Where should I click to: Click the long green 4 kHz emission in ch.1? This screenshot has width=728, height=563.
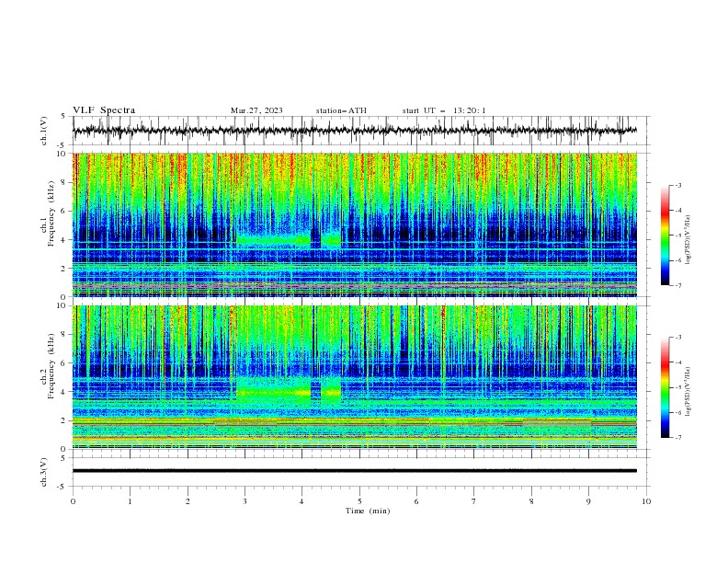tap(274, 240)
